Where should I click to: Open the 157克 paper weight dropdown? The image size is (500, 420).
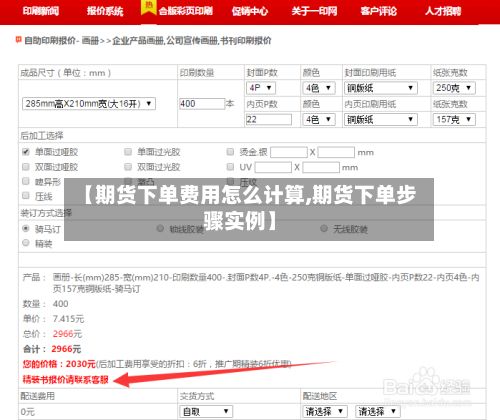454,119
